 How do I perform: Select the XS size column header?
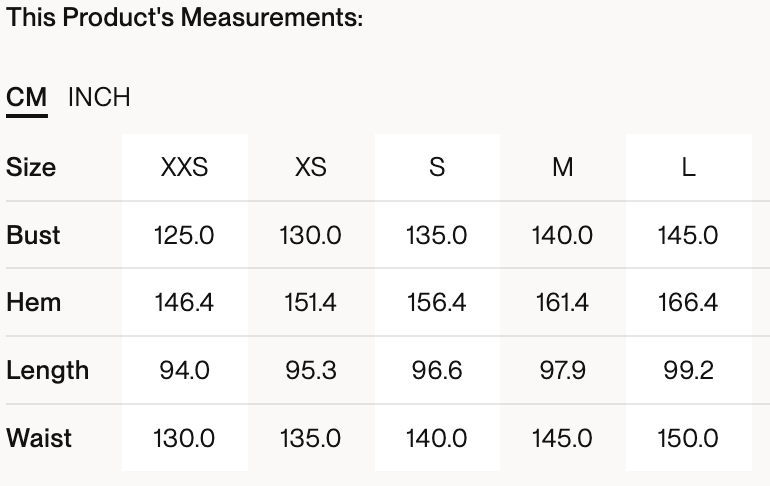[311, 167]
